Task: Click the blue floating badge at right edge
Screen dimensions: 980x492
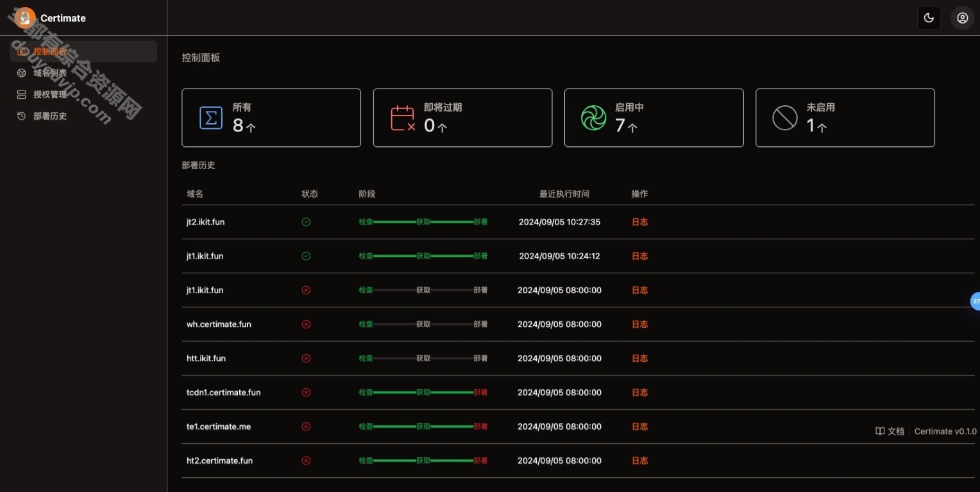Action: 975,300
